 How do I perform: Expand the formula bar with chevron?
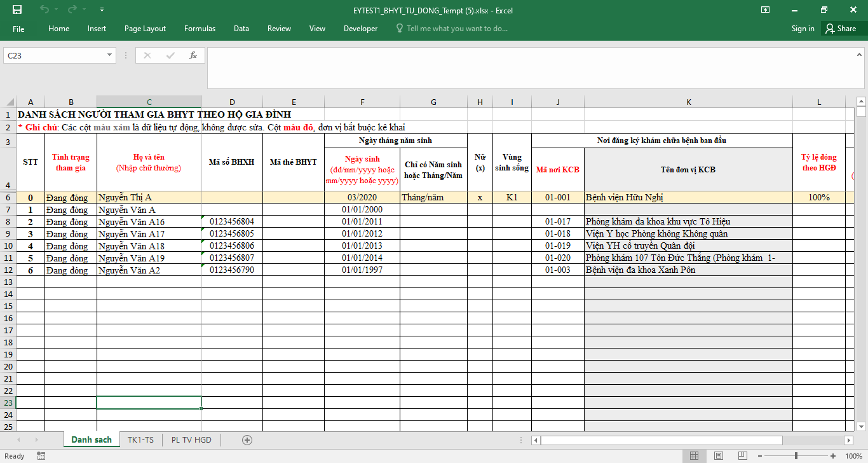click(861, 55)
